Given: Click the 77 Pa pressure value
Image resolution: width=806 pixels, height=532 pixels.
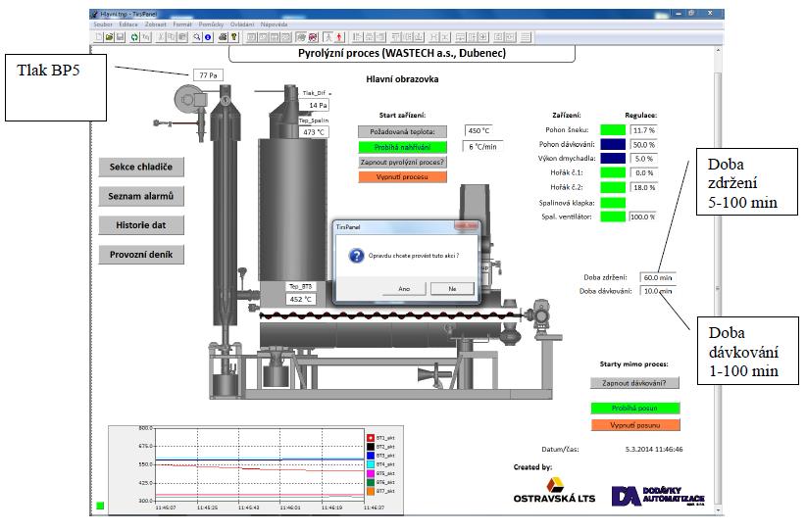Looking at the screenshot, I should tap(208, 75).
